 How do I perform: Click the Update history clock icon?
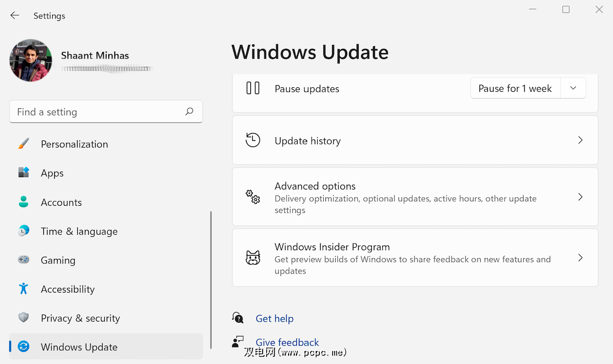point(253,140)
